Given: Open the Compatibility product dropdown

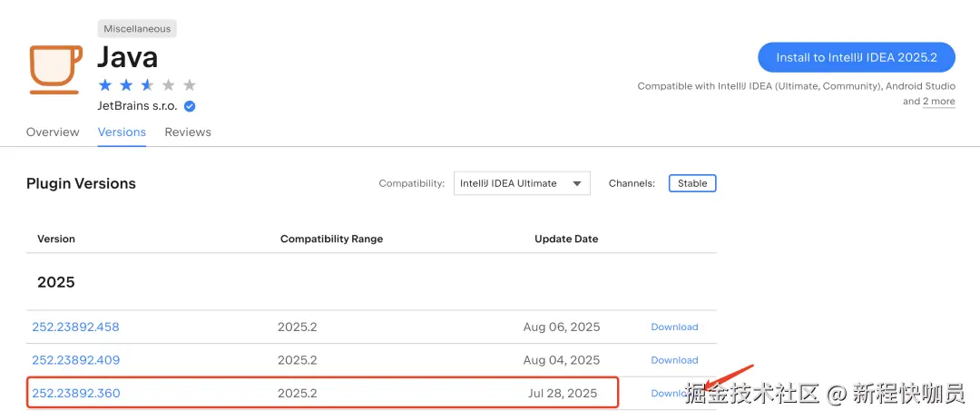Looking at the screenshot, I should 522,183.
